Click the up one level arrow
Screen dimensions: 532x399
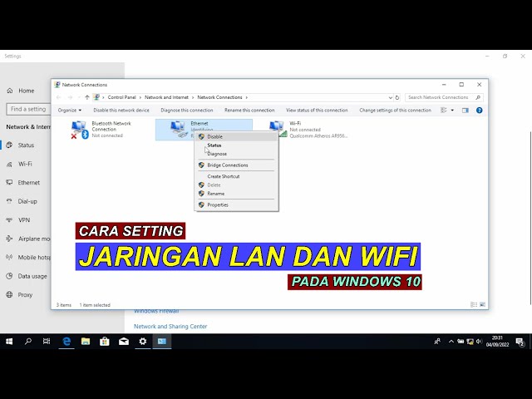87,97
